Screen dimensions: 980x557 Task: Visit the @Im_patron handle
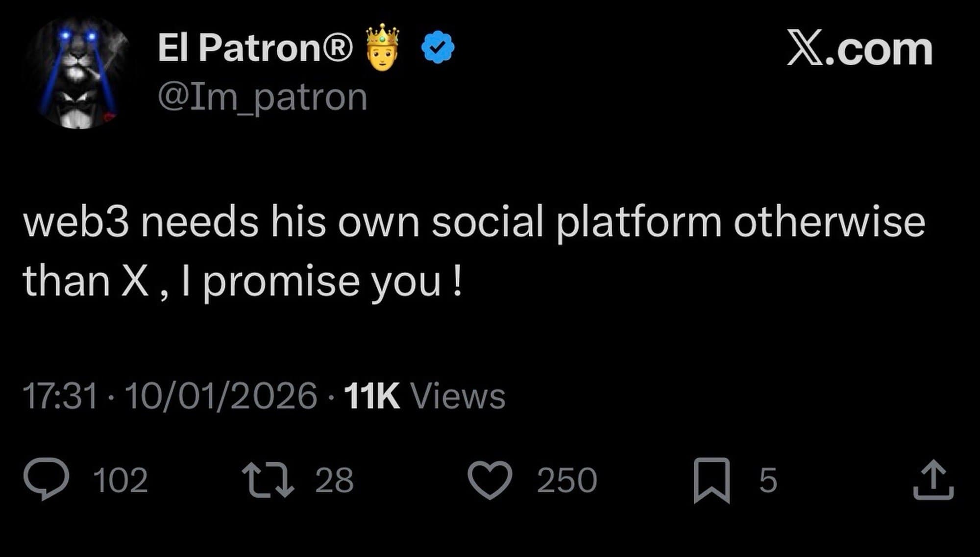262,97
